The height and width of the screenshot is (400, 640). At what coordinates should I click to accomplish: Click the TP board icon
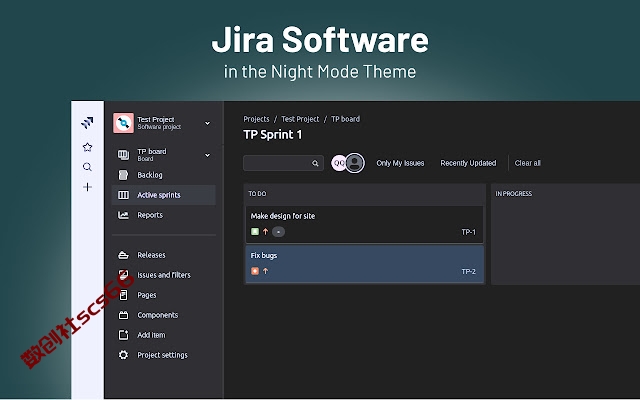(123, 155)
